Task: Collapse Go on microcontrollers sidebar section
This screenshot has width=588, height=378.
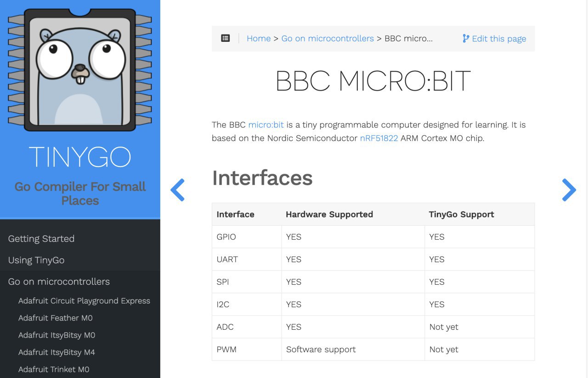Action: pos(59,281)
